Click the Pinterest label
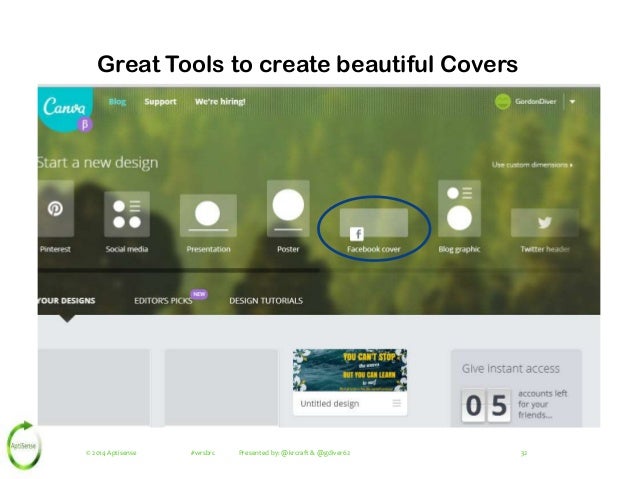This screenshot has width=638, height=479. 55,249
